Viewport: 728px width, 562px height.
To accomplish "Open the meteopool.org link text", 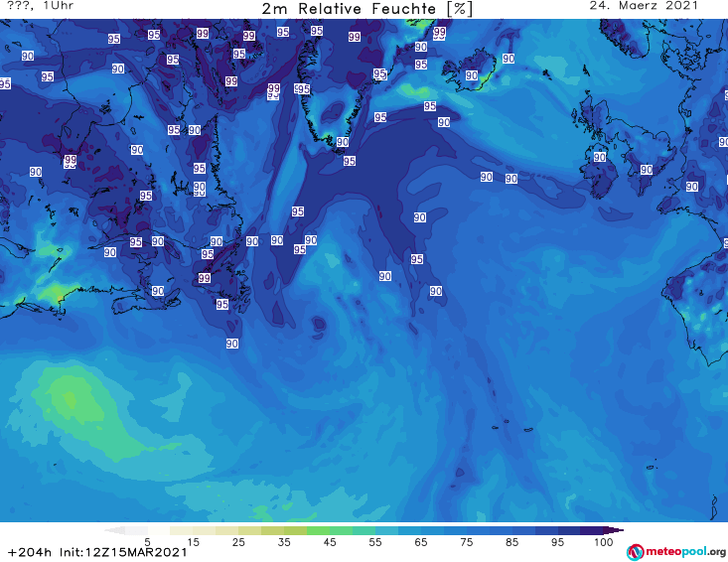I will click(685, 551).
